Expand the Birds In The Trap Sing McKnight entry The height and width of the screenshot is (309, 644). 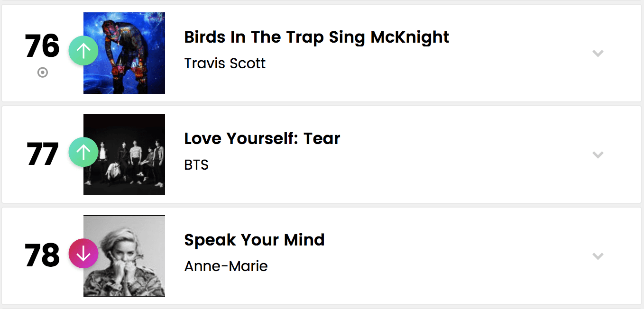(598, 54)
